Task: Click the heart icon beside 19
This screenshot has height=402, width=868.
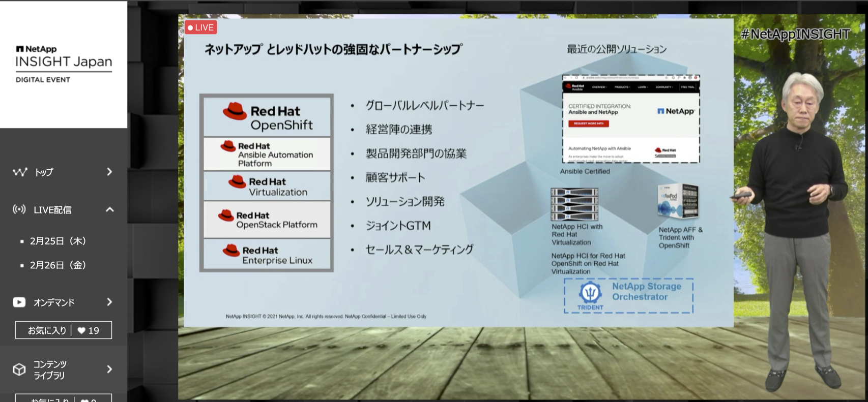Action: point(81,330)
